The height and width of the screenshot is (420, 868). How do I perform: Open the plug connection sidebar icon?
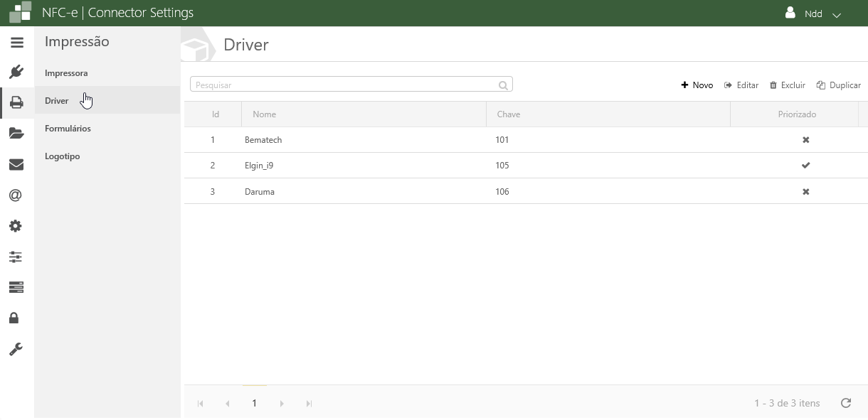16,72
